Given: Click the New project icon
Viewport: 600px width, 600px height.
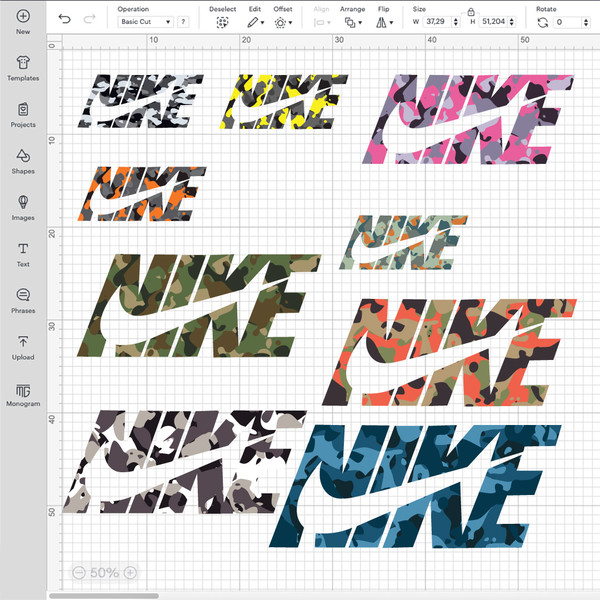Looking at the screenshot, I should point(23,16).
